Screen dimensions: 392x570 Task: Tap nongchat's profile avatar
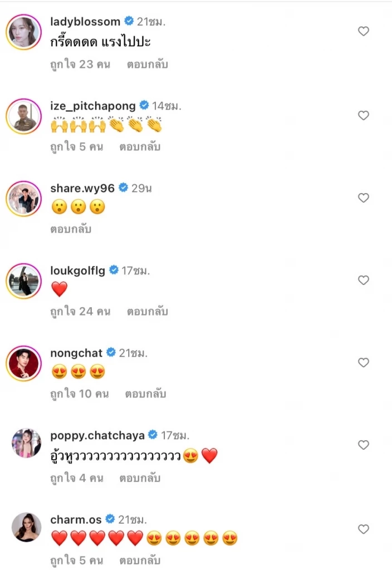(x=24, y=363)
